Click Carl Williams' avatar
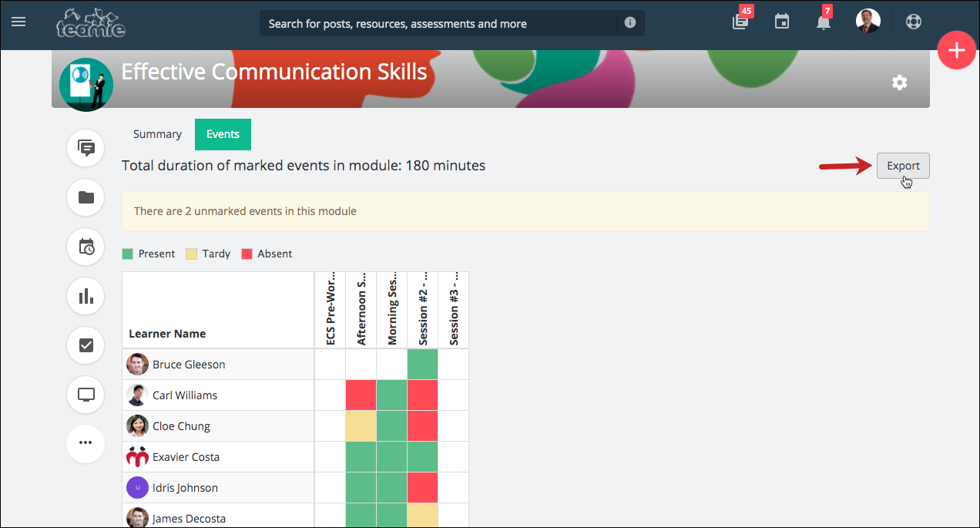 (137, 395)
